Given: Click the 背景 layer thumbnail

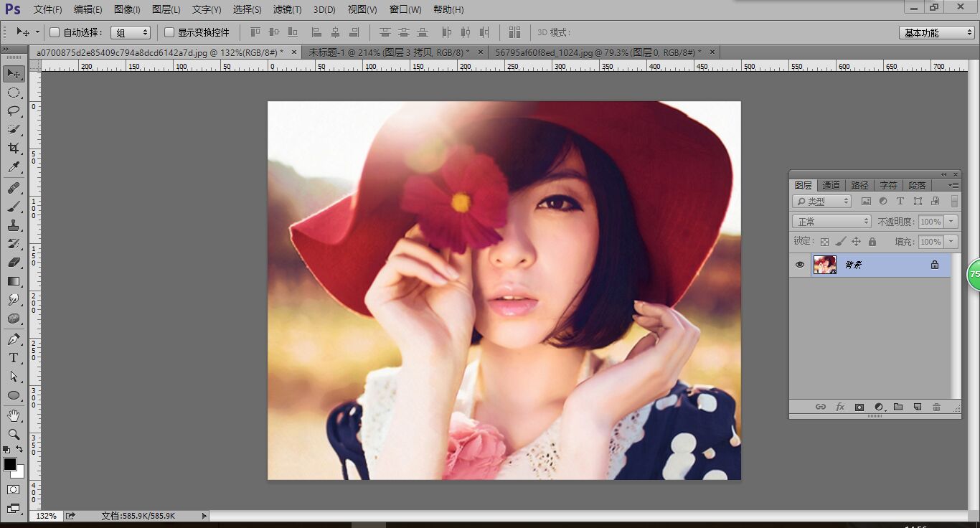Looking at the screenshot, I should (824, 265).
